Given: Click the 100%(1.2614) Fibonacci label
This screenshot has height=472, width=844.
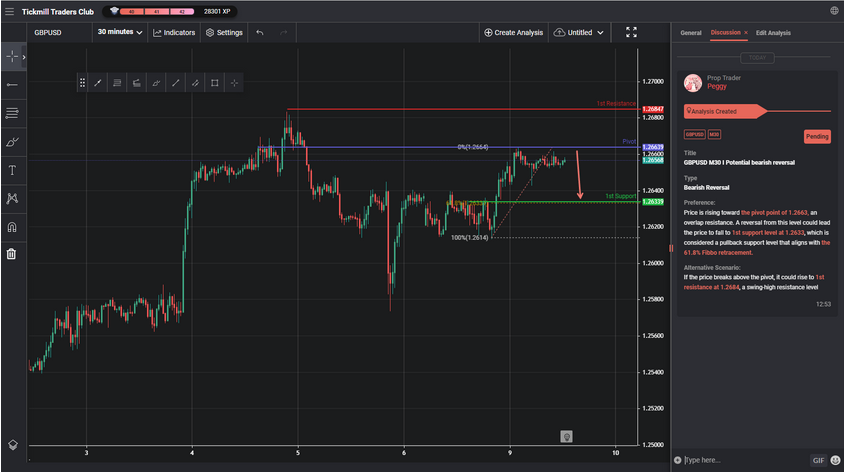Looking at the screenshot, I should [469, 237].
